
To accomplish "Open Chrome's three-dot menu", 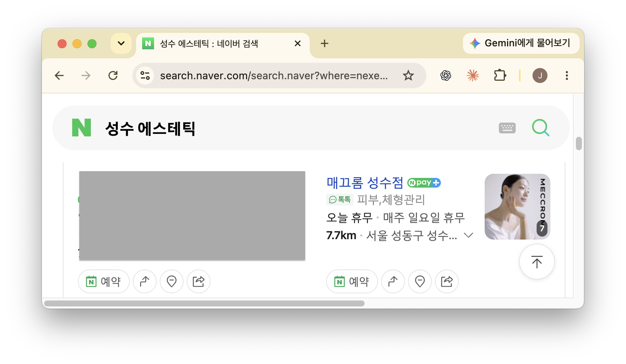I will (x=567, y=75).
